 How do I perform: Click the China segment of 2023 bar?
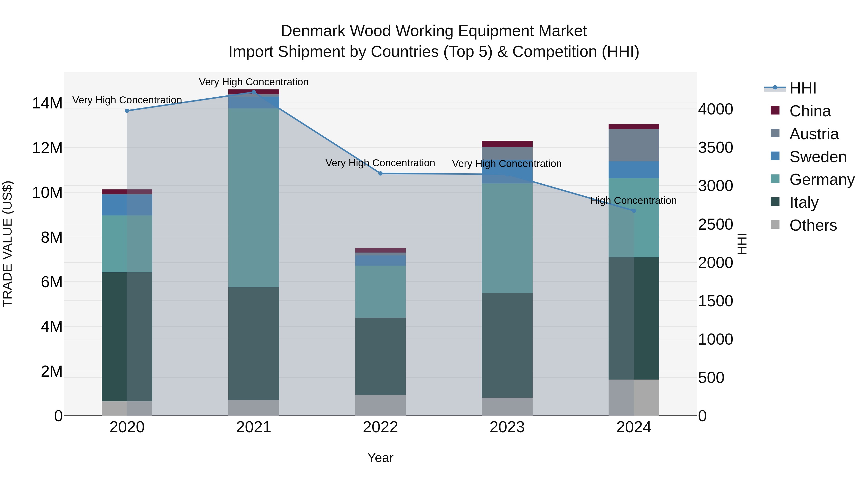507,144
